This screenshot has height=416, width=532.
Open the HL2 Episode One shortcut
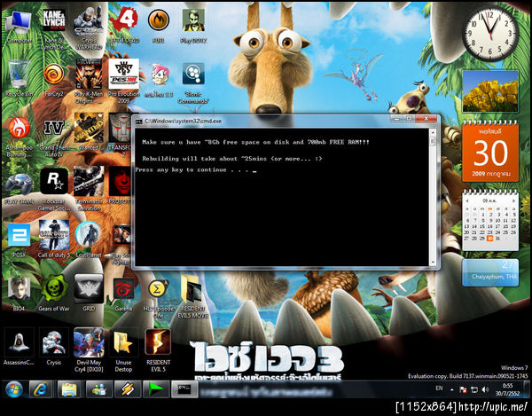(158, 298)
